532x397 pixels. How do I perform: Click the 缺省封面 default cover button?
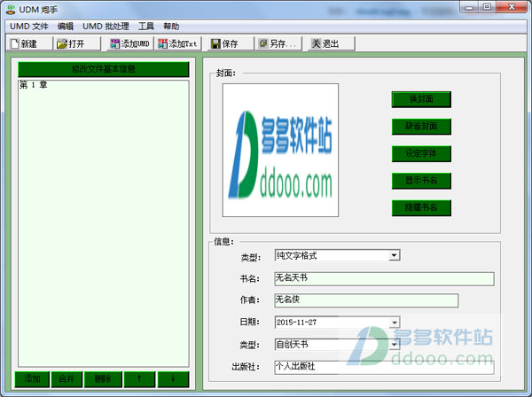coord(421,127)
